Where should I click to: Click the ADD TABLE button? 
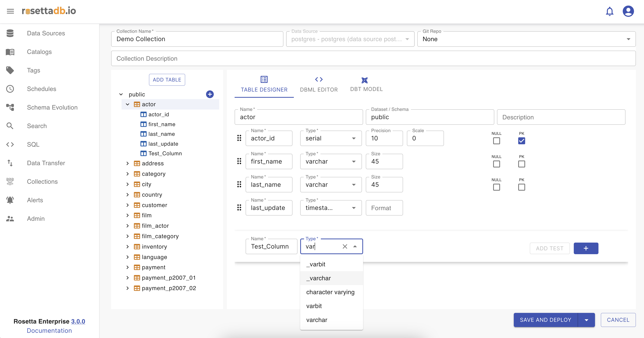167,80
